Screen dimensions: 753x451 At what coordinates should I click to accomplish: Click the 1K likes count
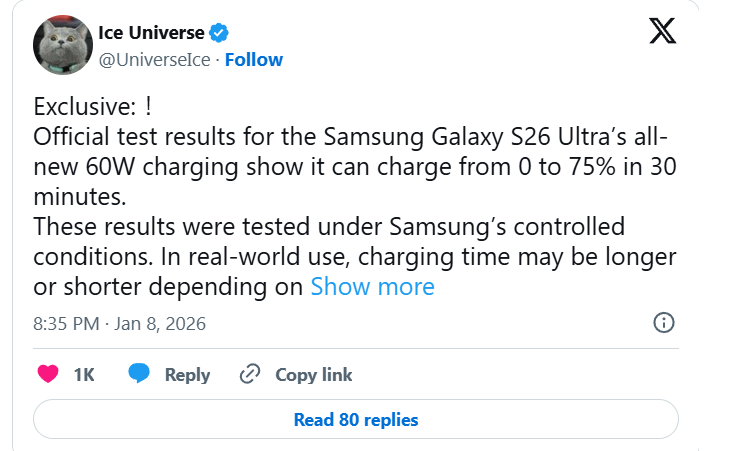[x=84, y=375]
